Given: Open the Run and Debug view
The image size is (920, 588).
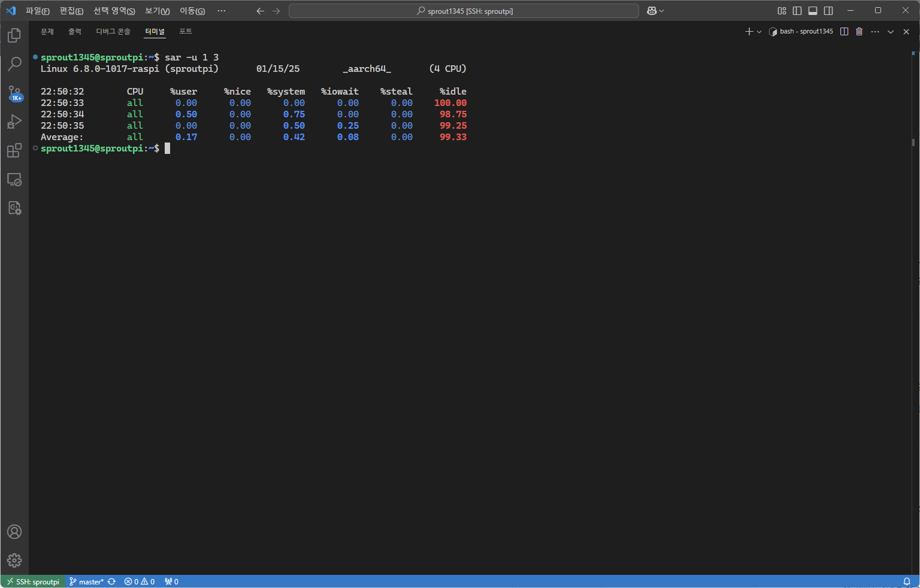Looking at the screenshot, I should point(14,122).
